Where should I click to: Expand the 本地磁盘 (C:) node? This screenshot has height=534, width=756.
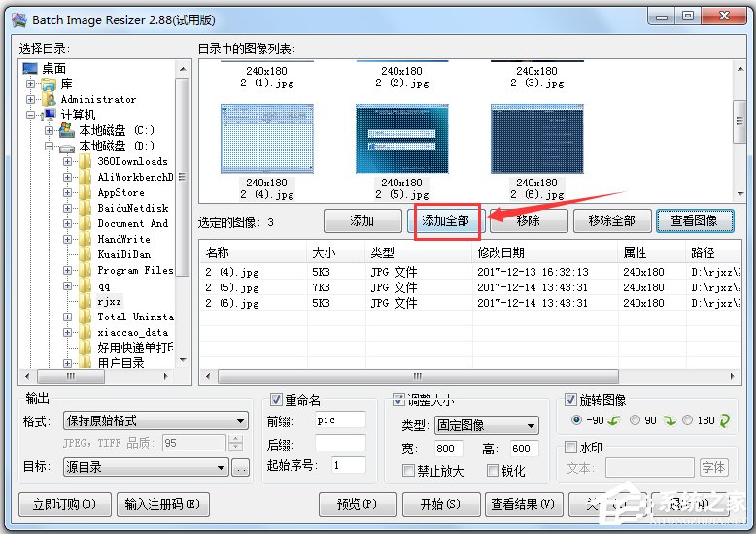point(49,130)
